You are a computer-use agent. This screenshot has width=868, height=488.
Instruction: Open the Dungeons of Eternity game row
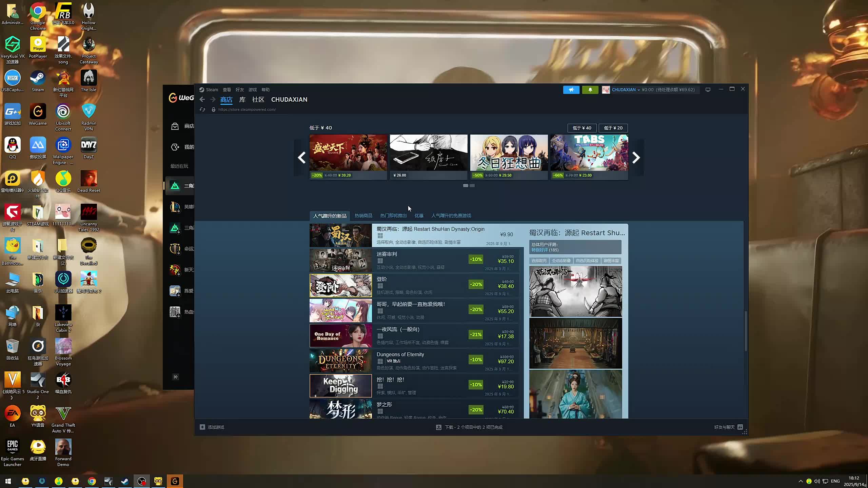(414, 361)
